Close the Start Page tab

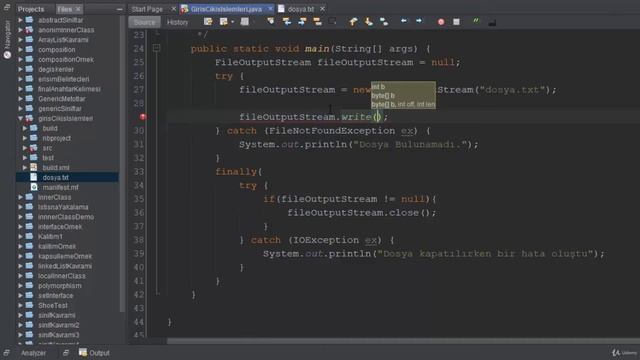coord(173,9)
